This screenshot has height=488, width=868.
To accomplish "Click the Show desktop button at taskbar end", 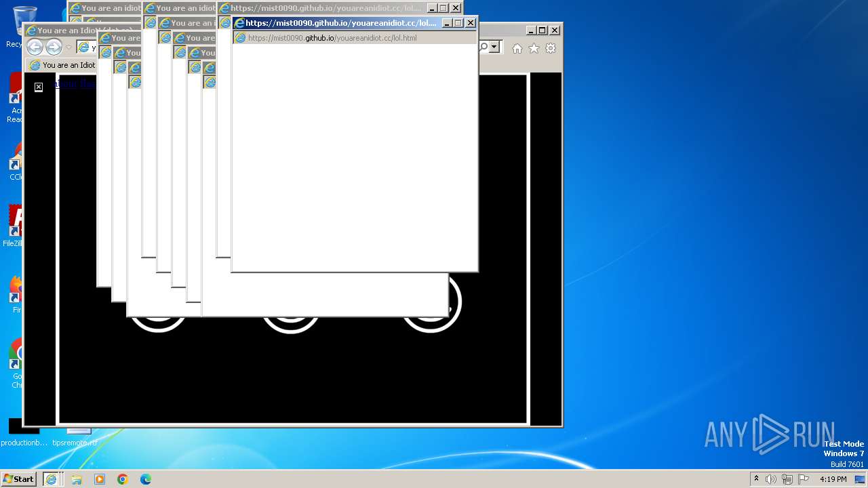I will click(x=861, y=479).
